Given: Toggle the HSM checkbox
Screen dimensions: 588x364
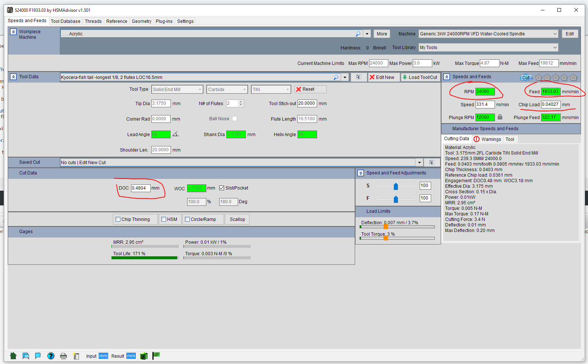Looking at the screenshot, I should (164, 219).
